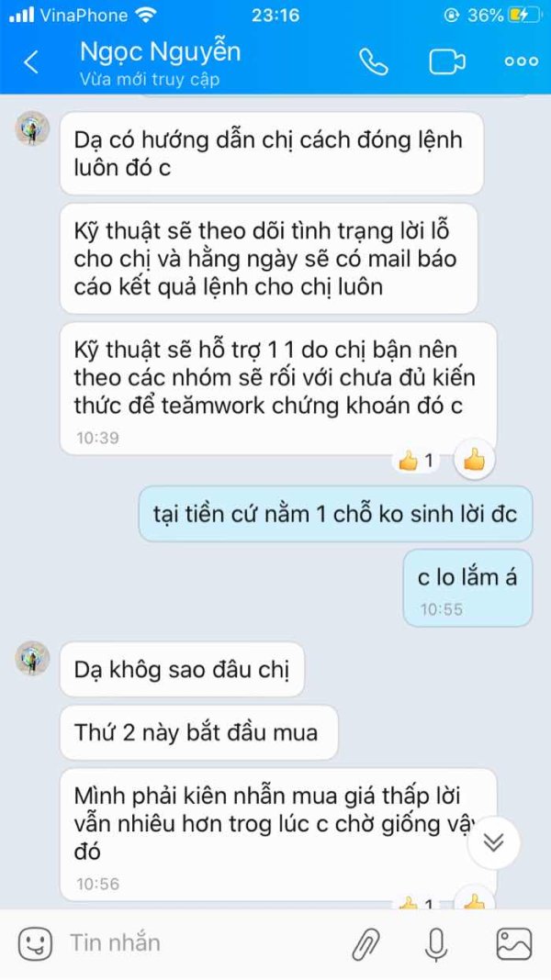The height and width of the screenshot is (980, 551).
Task: Select the "tại tiền cứ nằm 1 chỗ" message
Action: pos(335,514)
